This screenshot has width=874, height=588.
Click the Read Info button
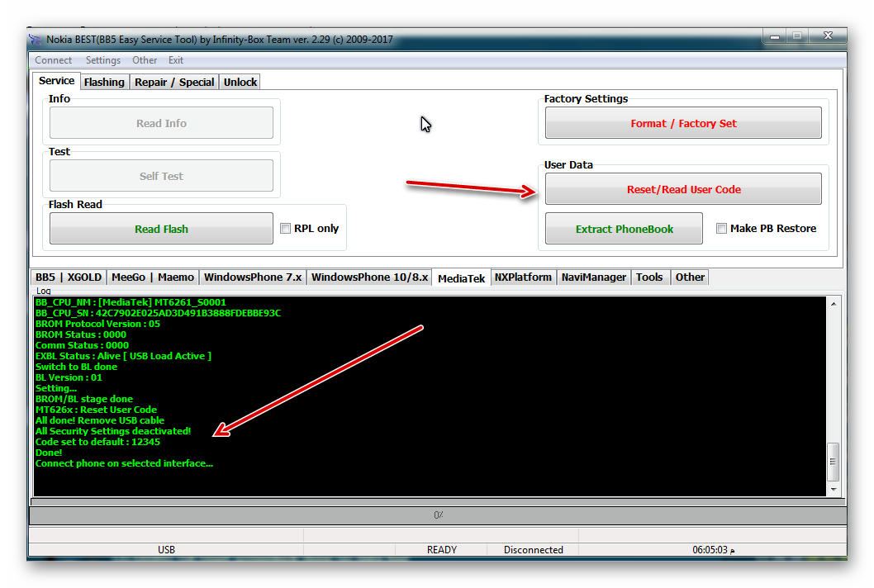point(161,123)
